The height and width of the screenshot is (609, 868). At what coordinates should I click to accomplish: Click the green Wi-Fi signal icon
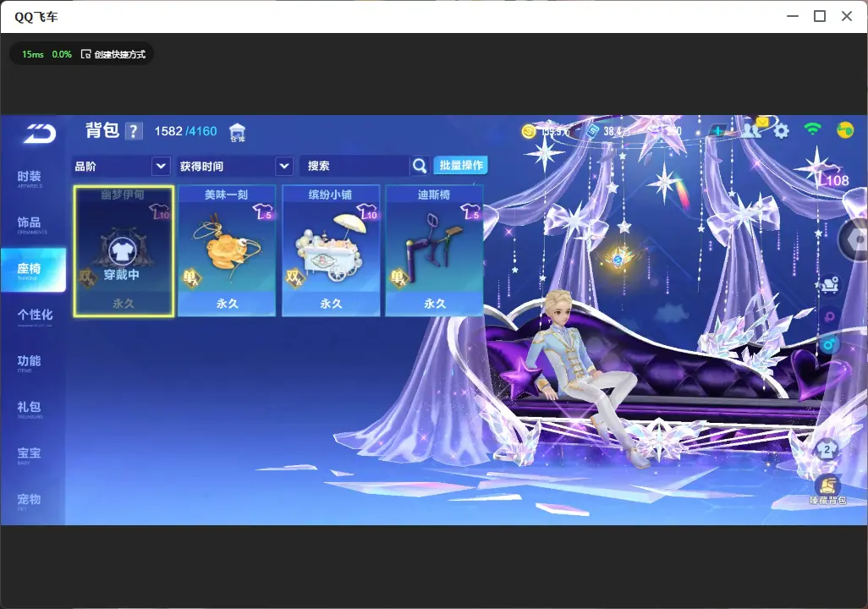click(x=812, y=129)
